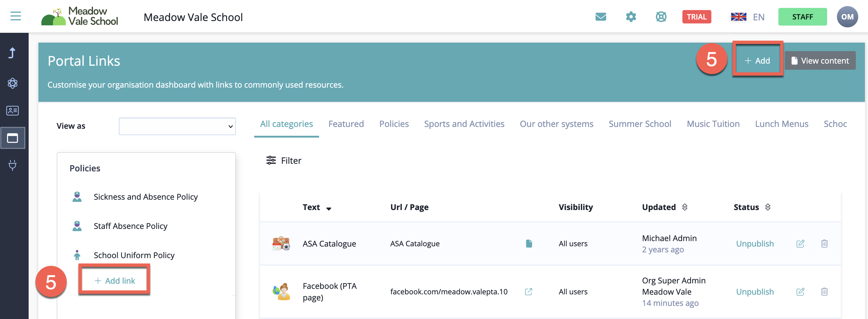868x319 pixels.
Task: Click Add link under Policies
Action: [x=115, y=281]
